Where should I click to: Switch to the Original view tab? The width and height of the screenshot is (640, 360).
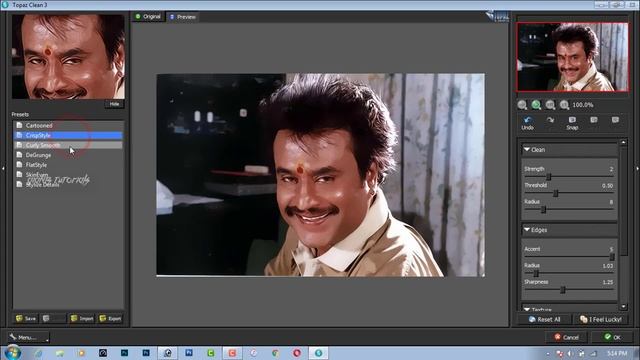pyautogui.click(x=148, y=17)
